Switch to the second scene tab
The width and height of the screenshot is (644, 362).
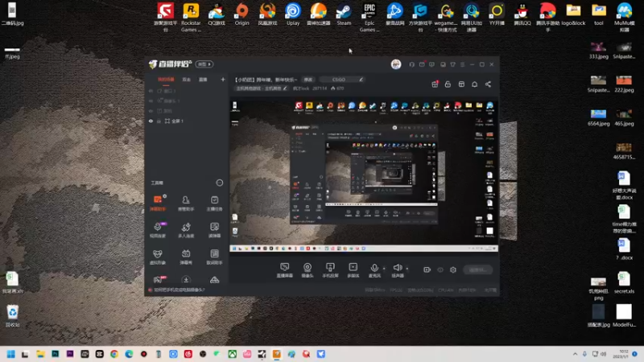click(187, 79)
